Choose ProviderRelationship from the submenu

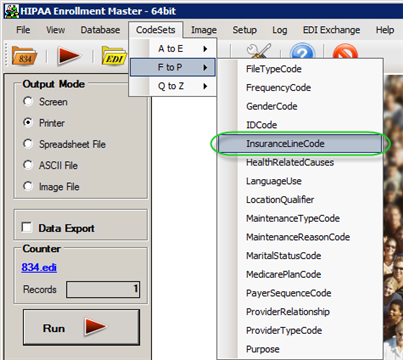click(300, 312)
